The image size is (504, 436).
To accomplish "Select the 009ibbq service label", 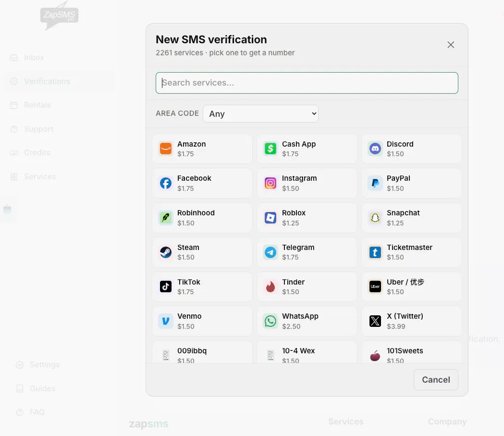I will coord(192,351).
